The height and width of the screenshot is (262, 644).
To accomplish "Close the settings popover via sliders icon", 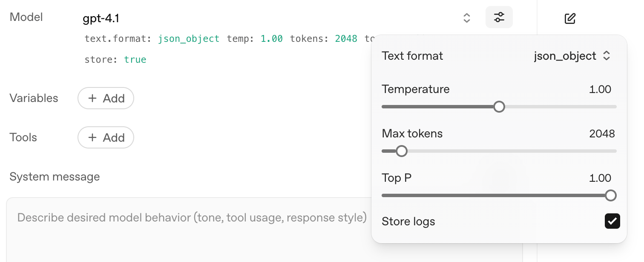I will coord(499,17).
